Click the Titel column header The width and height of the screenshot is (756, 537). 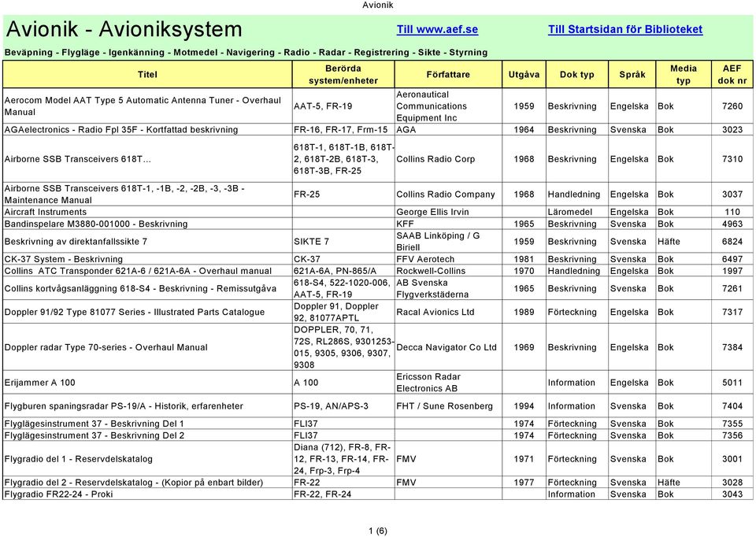(x=147, y=74)
